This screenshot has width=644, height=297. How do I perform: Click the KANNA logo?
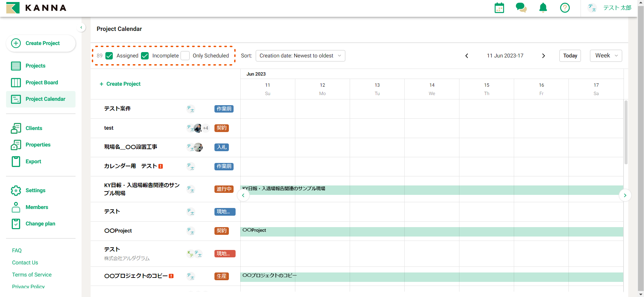click(x=37, y=8)
